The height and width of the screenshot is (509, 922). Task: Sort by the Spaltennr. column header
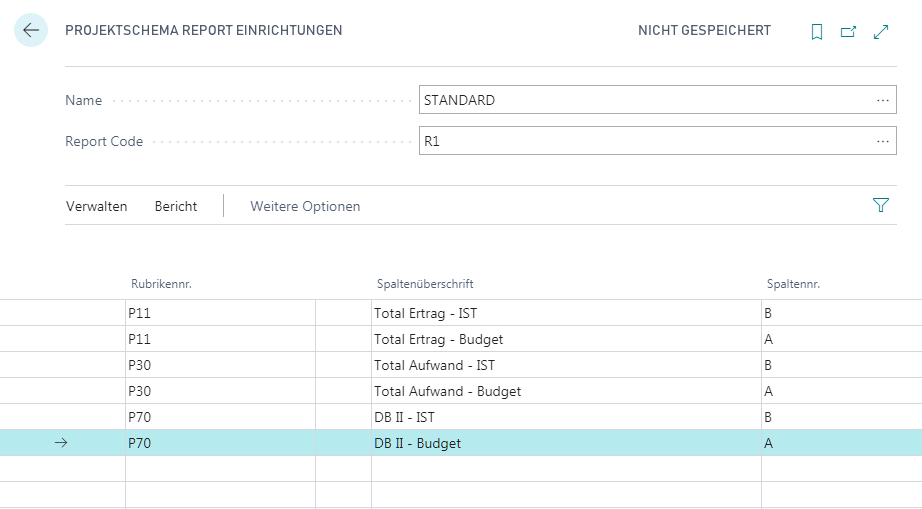793,284
